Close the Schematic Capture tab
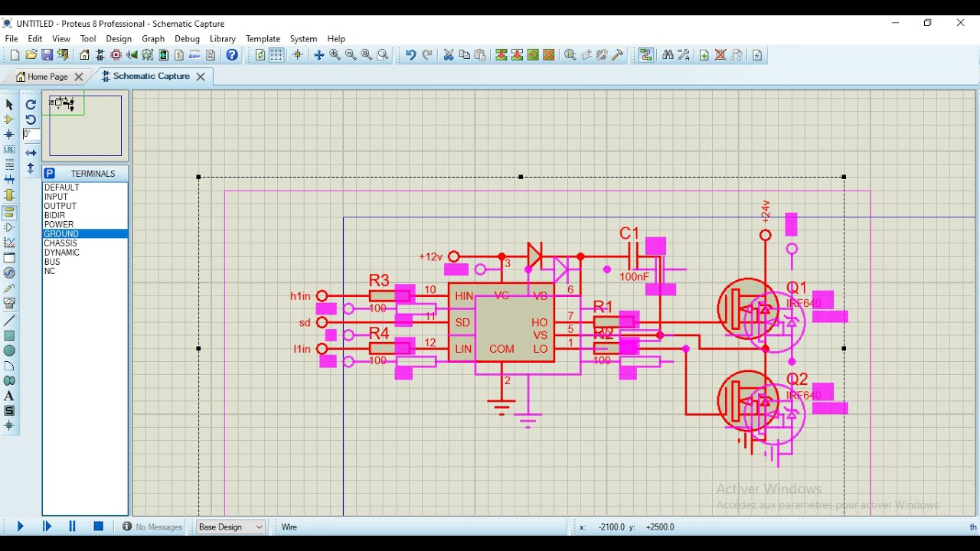Image resolution: width=980 pixels, height=551 pixels. pyautogui.click(x=201, y=77)
